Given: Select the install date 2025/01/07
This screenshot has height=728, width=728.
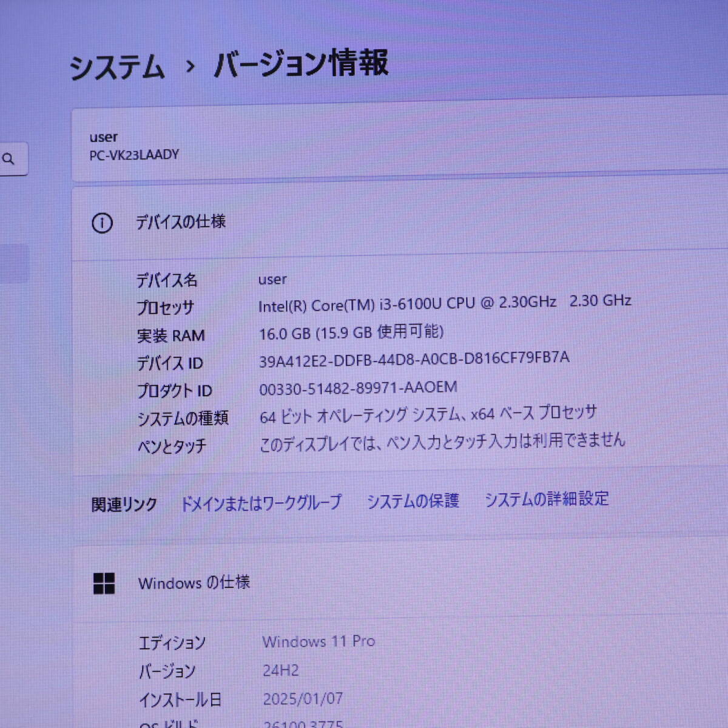Looking at the screenshot, I should pos(303,699).
